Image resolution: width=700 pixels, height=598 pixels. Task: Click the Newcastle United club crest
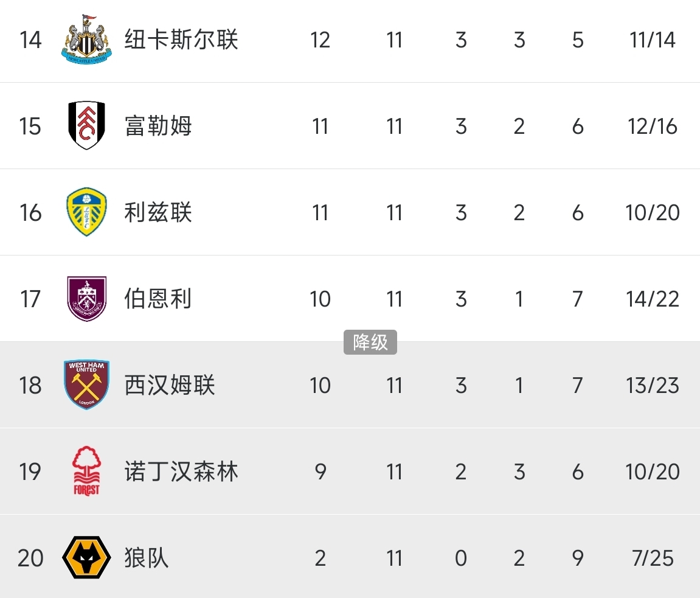pos(87,40)
